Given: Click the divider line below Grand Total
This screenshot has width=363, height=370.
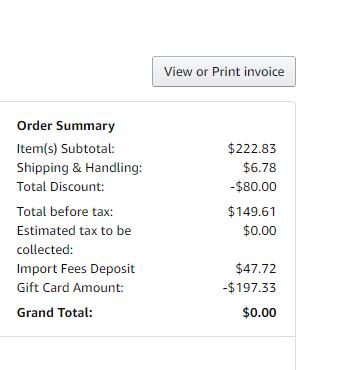Looking at the screenshot, I should coord(148,337).
